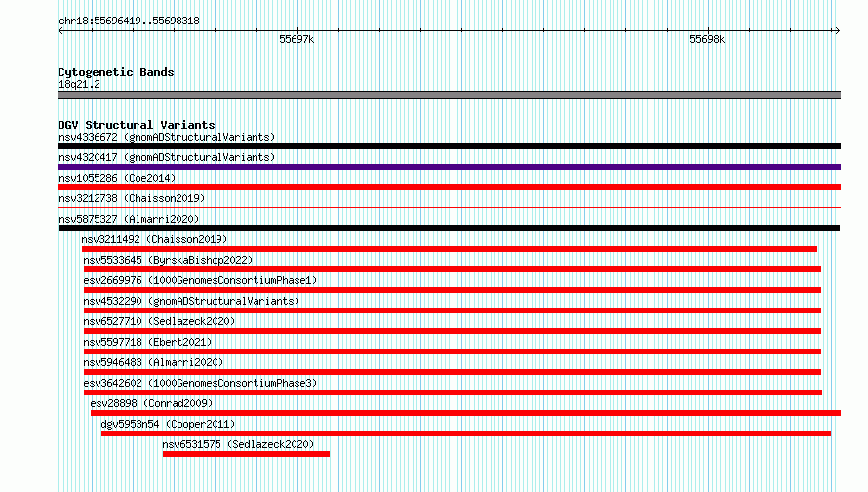The image size is (868, 492).
Task: Open variant nsv6527710 (Sedlazeck2020) label
Action: tap(159, 321)
